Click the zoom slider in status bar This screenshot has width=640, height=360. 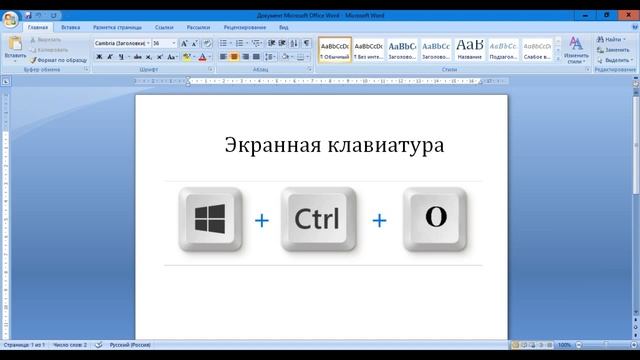(606, 345)
